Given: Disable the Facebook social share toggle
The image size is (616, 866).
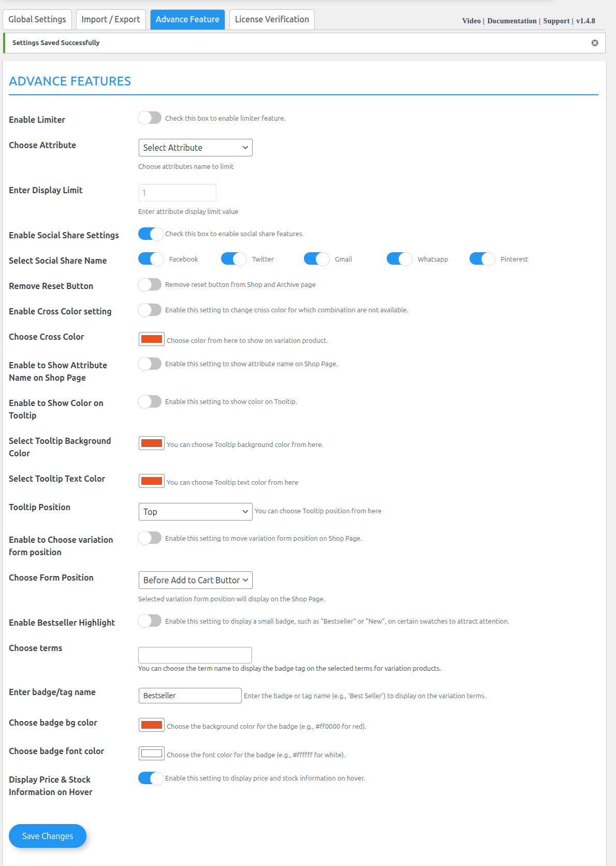Looking at the screenshot, I should tap(151, 259).
